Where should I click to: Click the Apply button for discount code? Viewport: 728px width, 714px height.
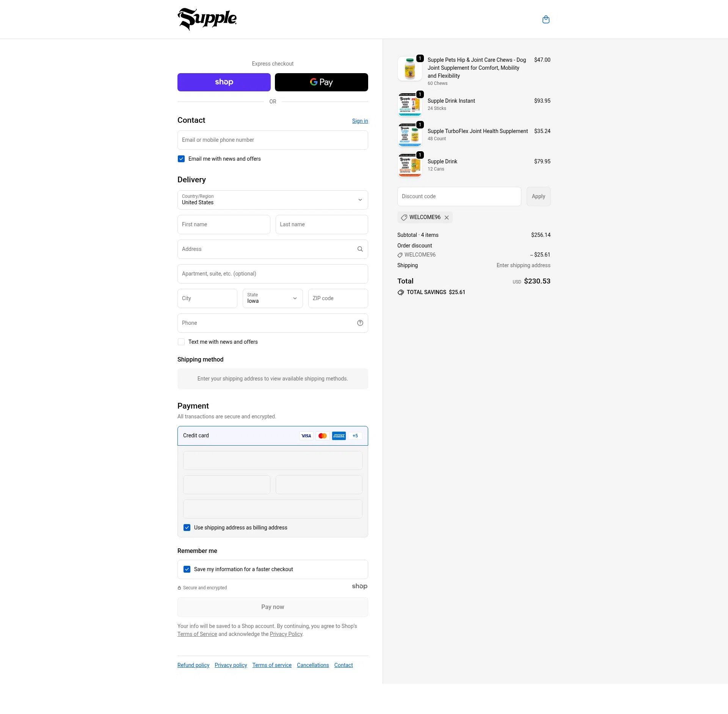tap(538, 196)
